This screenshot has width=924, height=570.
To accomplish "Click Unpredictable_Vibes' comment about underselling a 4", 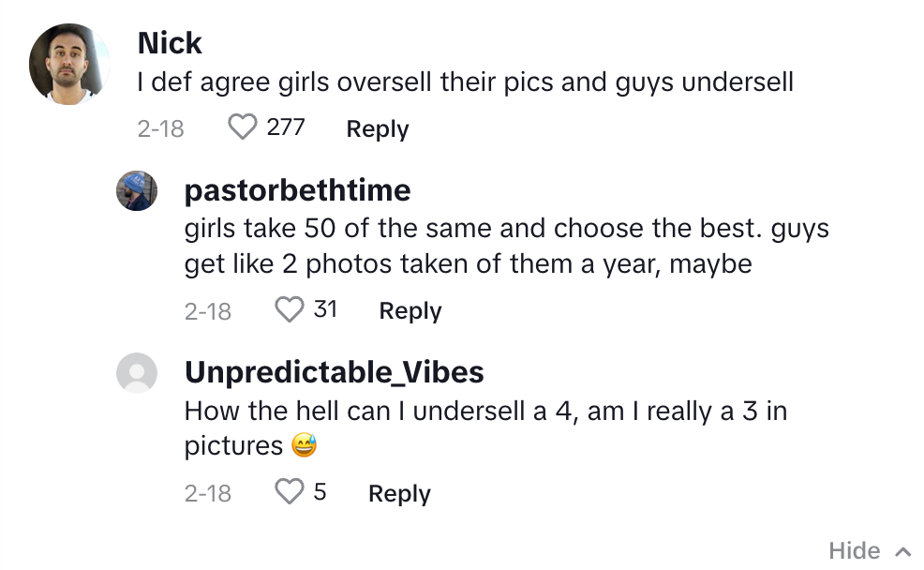I will click(484, 427).
